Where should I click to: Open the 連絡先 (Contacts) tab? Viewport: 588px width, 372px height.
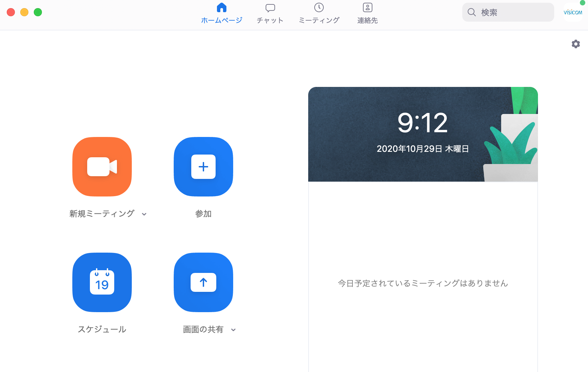(x=367, y=14)
